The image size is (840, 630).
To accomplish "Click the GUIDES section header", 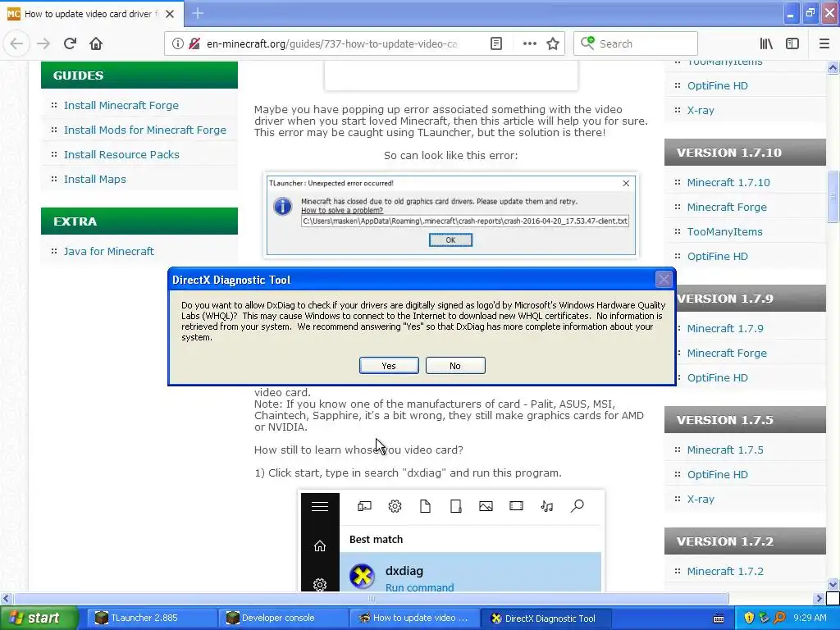I will pos(139,75).
